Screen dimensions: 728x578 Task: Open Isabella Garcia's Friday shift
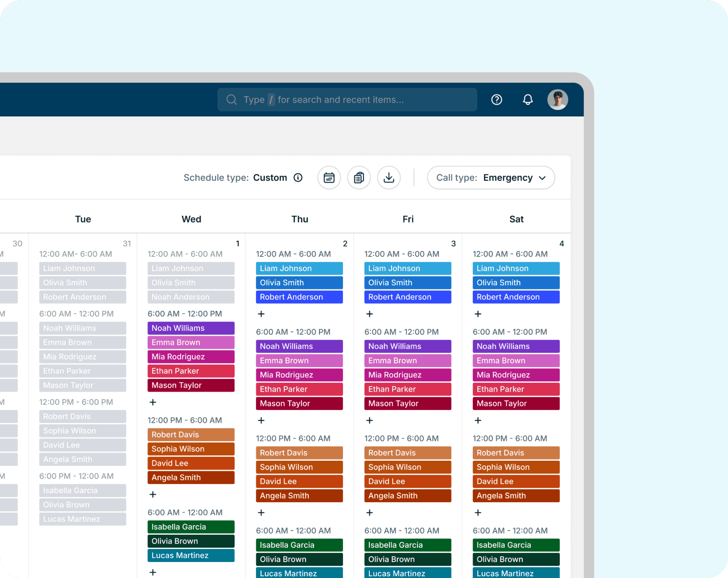[408, 545]
